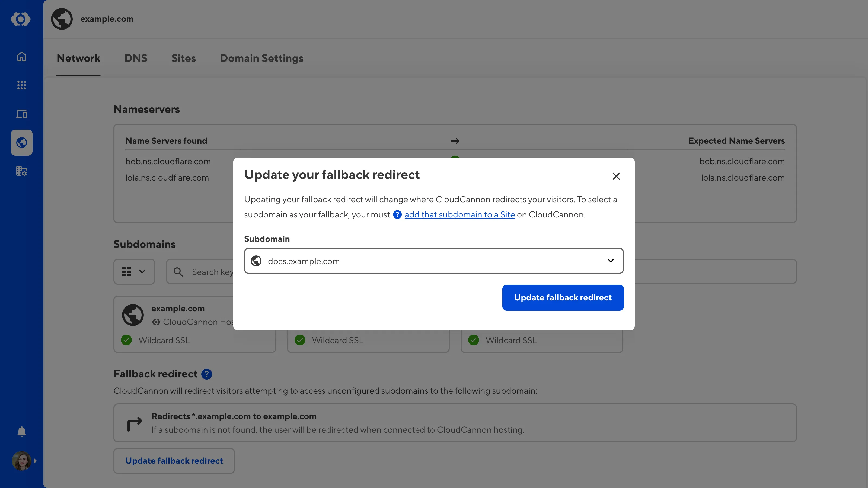Open organization settings from the sidebar

coord(21,171)
